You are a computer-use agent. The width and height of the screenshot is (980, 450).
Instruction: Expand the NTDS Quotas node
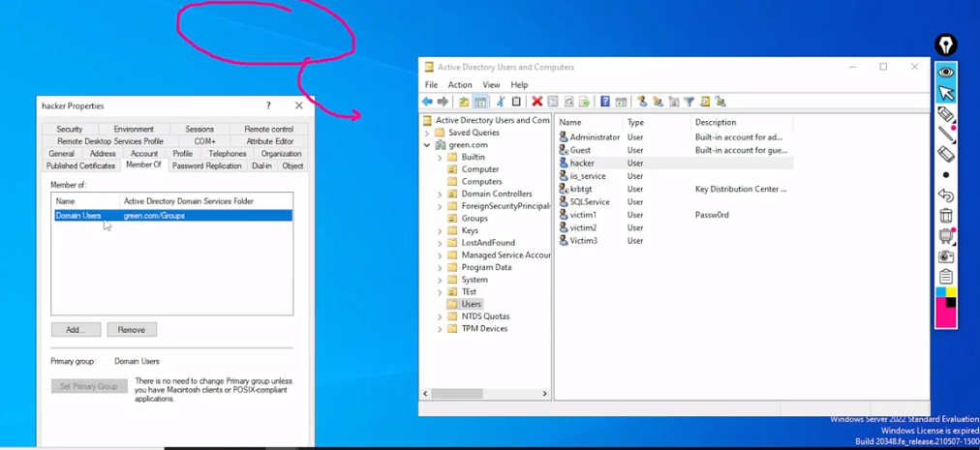click(x=440, y=316)
